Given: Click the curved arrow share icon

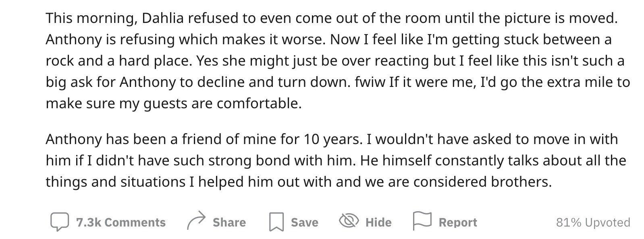Looking at the screenshot, I should 197,221.
